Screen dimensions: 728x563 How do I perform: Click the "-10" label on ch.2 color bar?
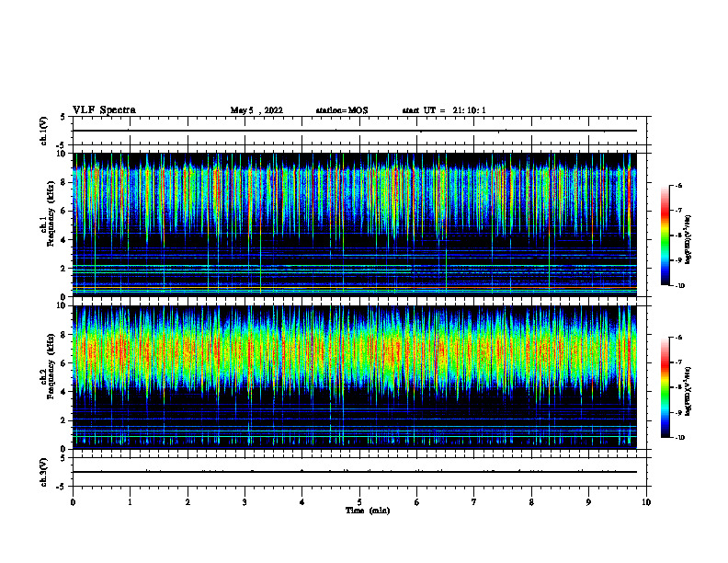click(x=680, y=438)
